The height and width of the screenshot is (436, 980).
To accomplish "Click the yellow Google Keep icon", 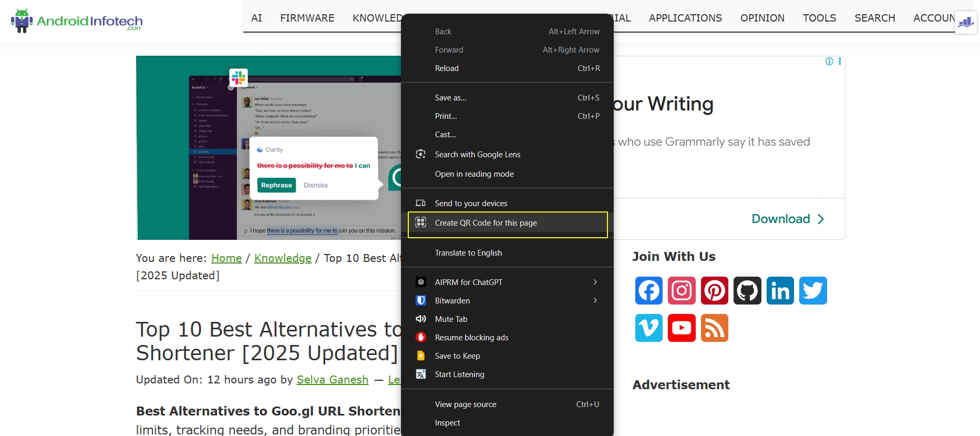I will [x=420, y=356].
